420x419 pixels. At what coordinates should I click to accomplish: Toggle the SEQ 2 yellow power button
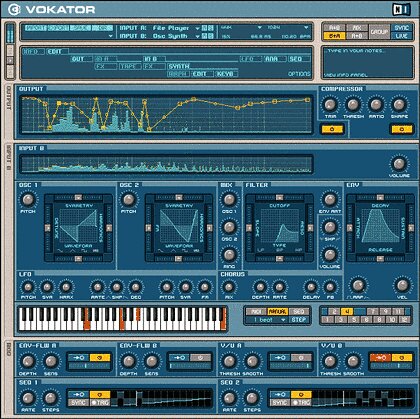coord(301,395)
